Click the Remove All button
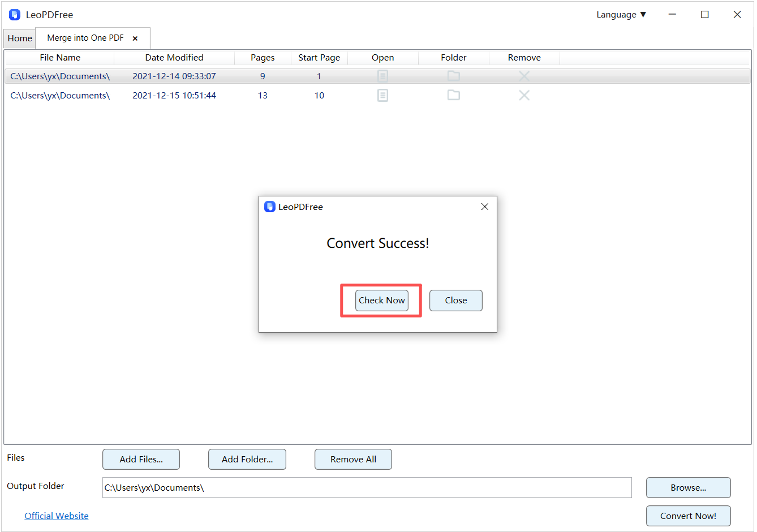 (353, 459)
